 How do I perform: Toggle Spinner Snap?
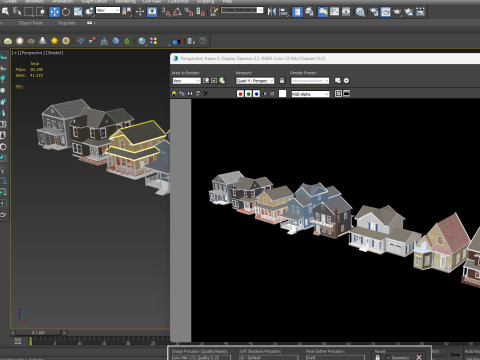coord(200,12)
